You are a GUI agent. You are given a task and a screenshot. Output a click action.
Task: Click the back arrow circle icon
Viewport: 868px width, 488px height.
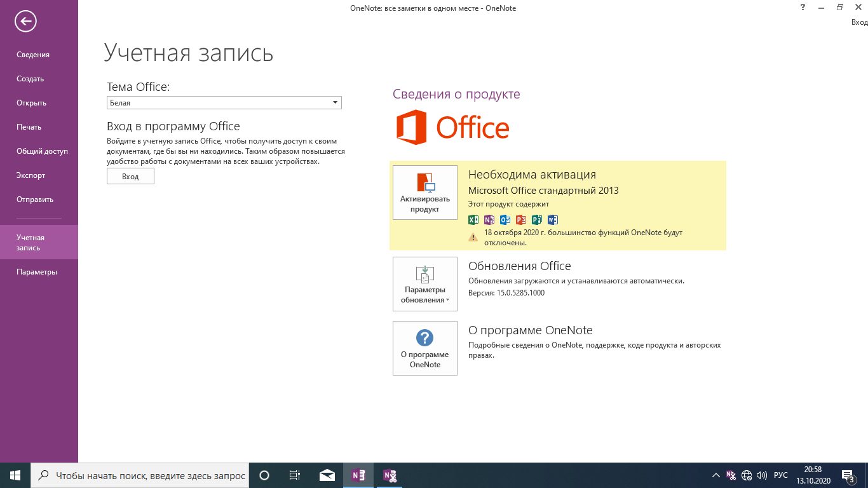point(25,22)
